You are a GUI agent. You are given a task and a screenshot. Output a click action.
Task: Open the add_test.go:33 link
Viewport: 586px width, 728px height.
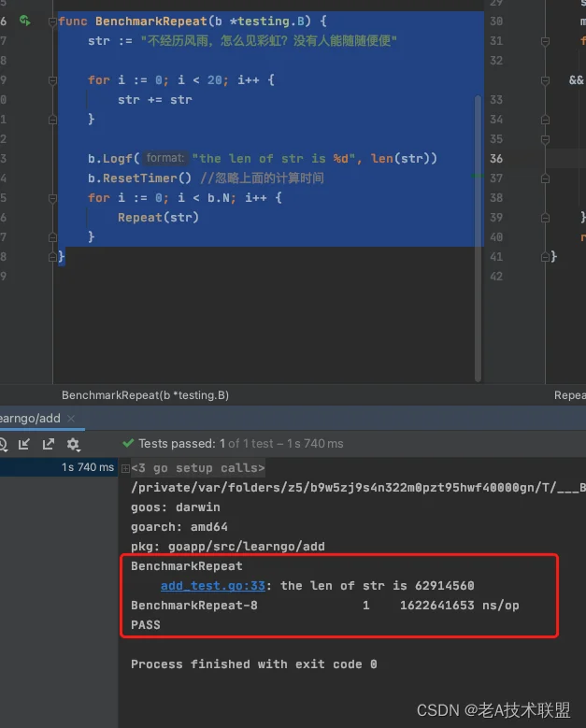tap(213, 585)
